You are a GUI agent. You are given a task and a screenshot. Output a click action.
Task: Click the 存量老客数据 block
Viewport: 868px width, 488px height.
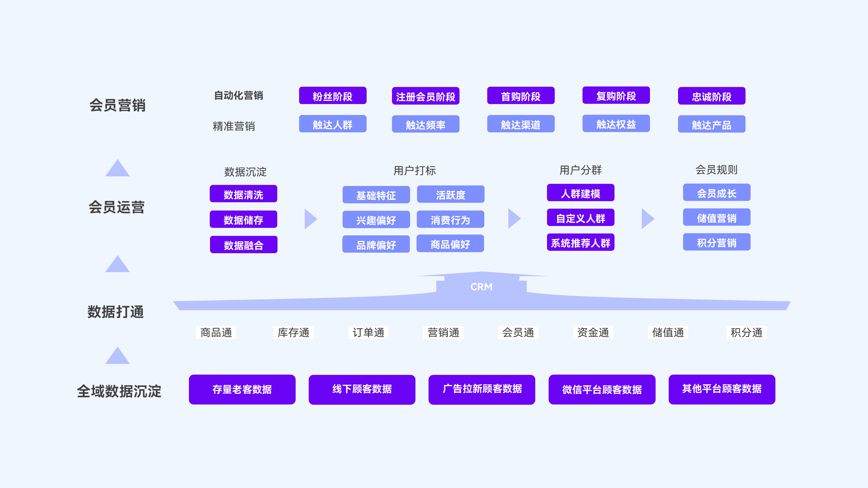(x=242, y=390)
